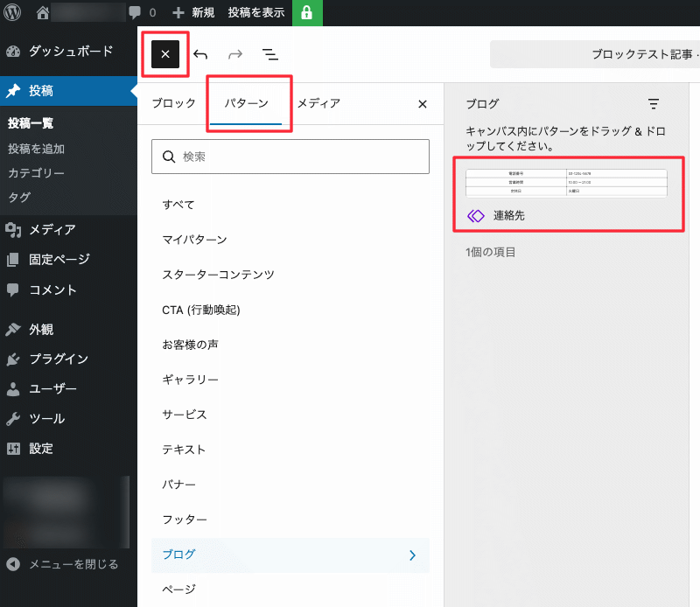Open 外観 via the appearance brush icon
Image resolution: width=700 pixels, height=607 pixels.
(x=12, y=329)
